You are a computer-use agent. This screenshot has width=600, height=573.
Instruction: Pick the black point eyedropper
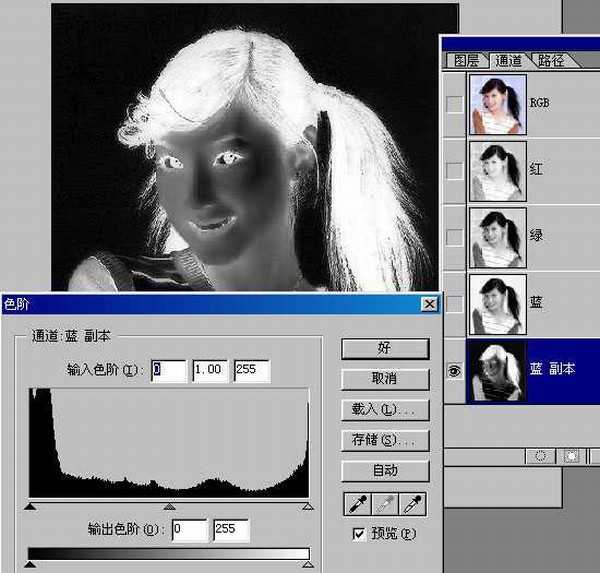click(x=356, y=503)
